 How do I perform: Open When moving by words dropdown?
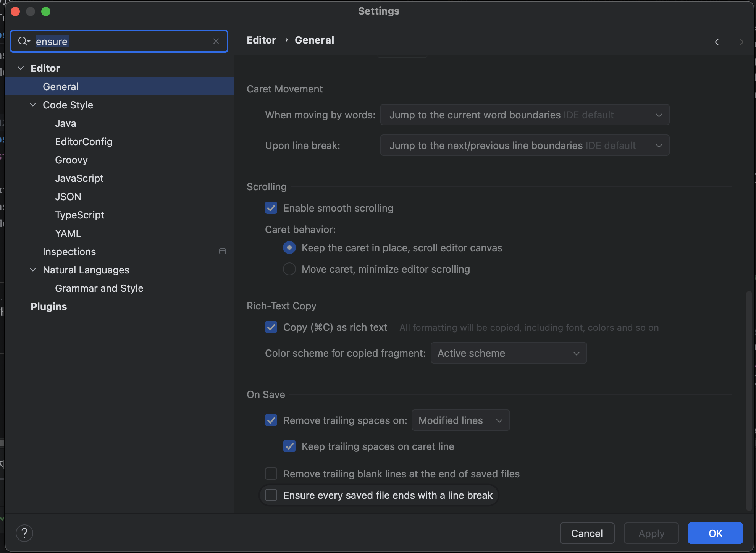(525, 115)
